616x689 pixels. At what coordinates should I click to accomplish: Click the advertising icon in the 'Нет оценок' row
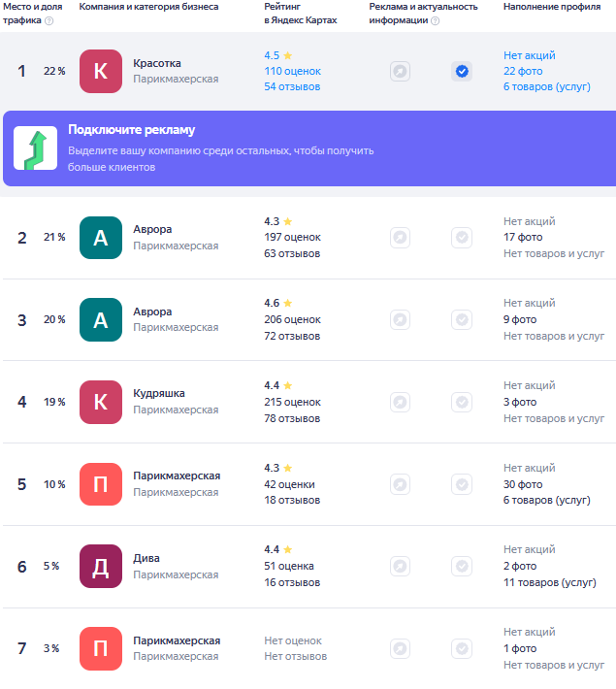400,648
